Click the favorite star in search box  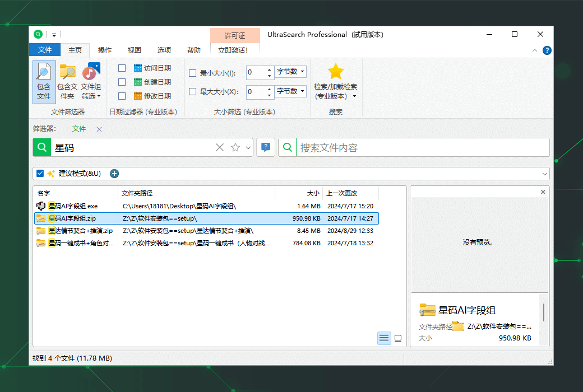pyautogui.click(x=235, y=147)
